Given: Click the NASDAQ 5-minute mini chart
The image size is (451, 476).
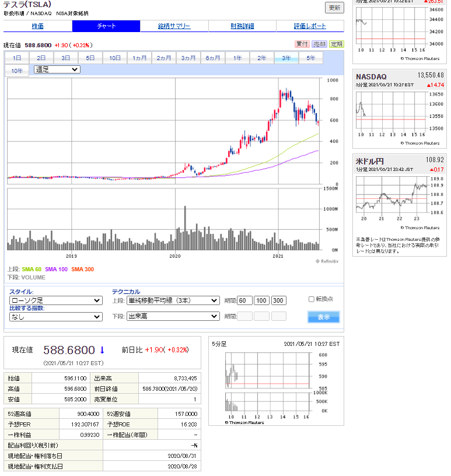Looking at the screenshot, I should tap(391, 111).
